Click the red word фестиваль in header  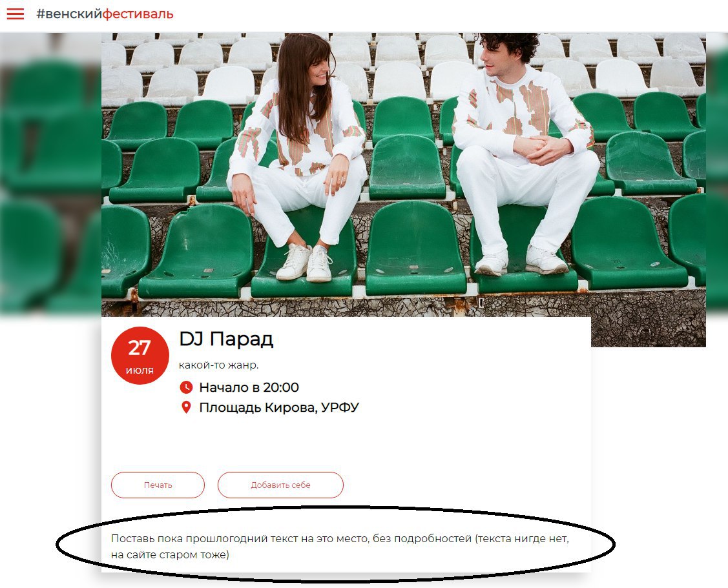[x=138, y=14]
